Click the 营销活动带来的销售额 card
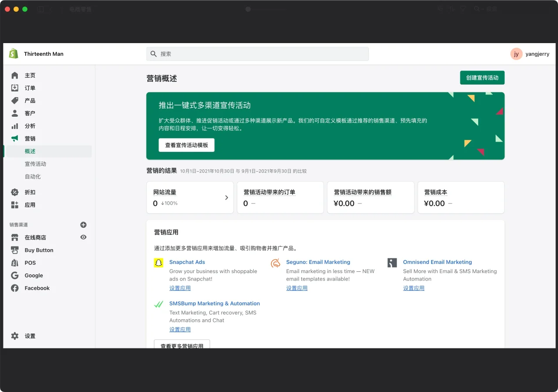This screenshot has width=558, height=392. (x=371, y=197)
